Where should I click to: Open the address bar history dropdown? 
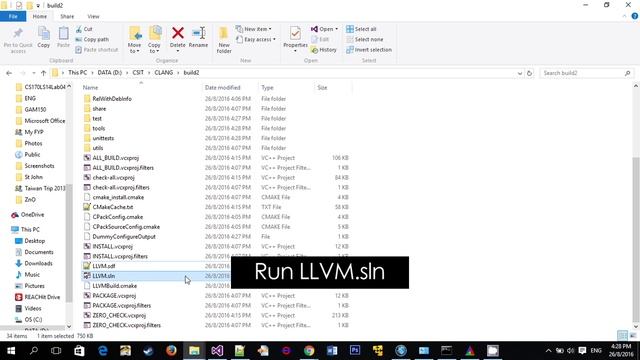(520, 73)
